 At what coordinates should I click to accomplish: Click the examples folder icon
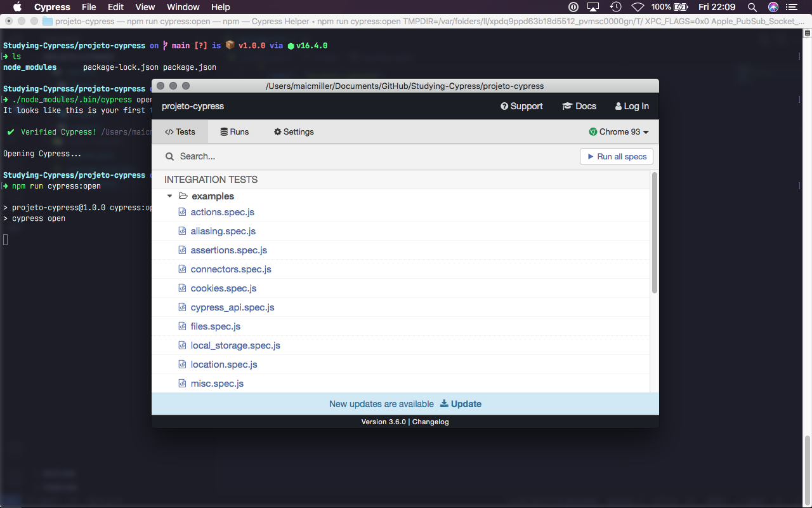tap(183, 196)
